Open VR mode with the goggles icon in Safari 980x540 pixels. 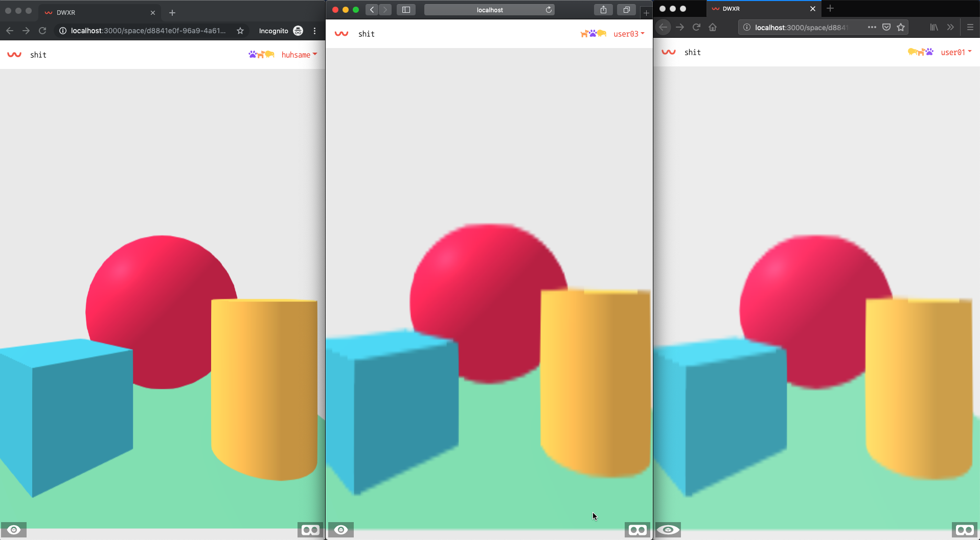tap(637, 530)
